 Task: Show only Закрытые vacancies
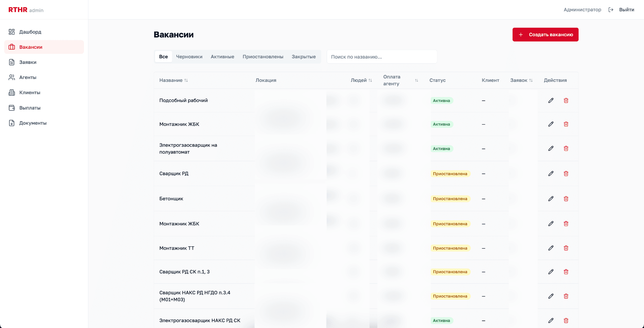coord(303,57)
